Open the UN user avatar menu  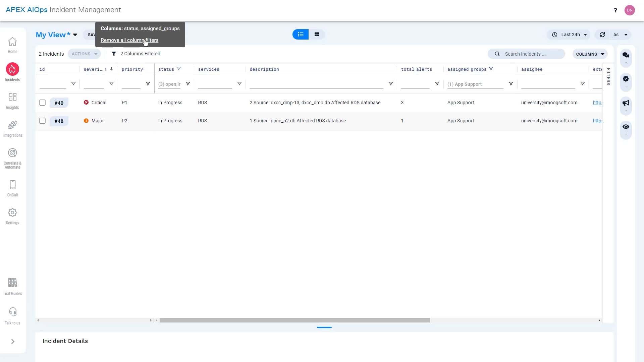click(x=630, y=10)
